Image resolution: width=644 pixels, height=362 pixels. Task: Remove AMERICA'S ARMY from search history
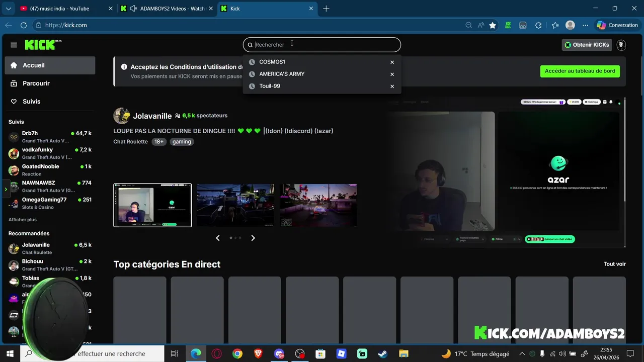tap(392, 74)
